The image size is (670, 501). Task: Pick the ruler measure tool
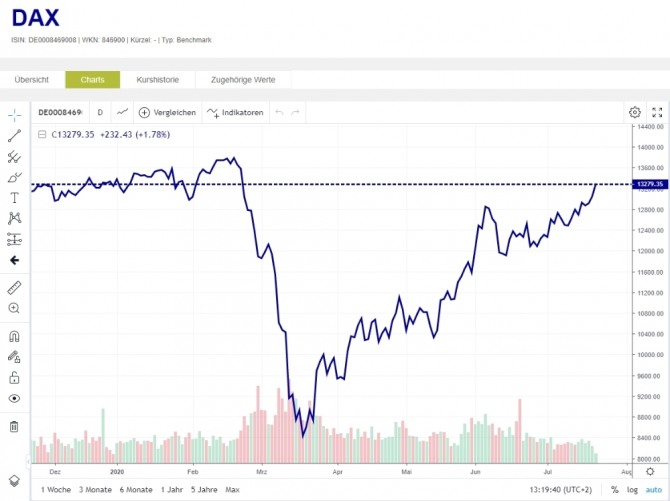coord(14,287)
